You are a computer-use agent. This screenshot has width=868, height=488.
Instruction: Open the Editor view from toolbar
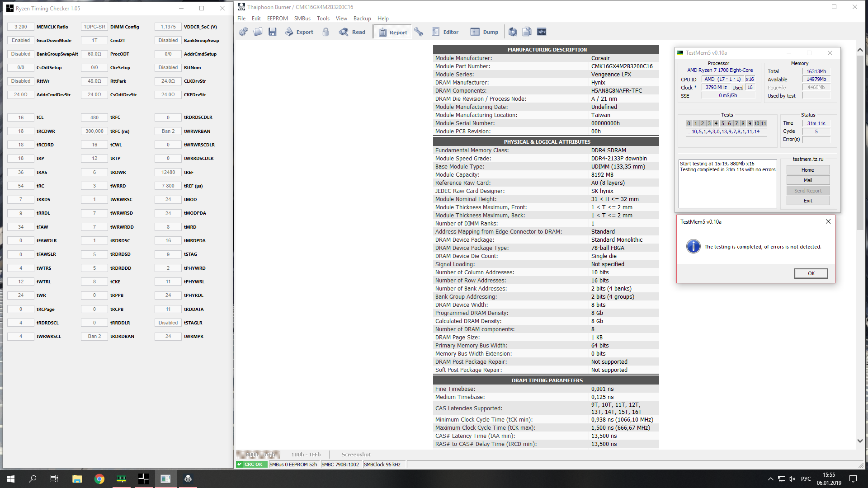click(x=445, y=32)
